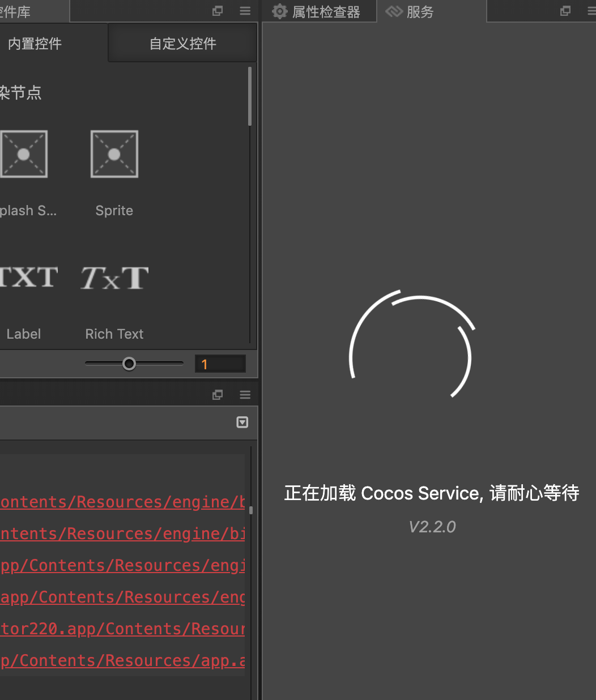The image size is (596, 700).
Task: Pop out the services panel
Action: [x=565, y=11]
